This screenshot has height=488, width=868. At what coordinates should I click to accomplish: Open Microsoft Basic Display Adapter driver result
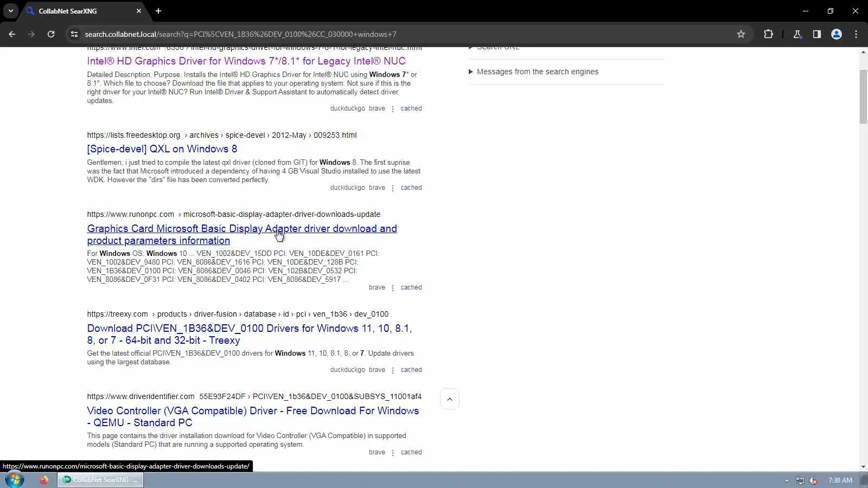point(242,235)
